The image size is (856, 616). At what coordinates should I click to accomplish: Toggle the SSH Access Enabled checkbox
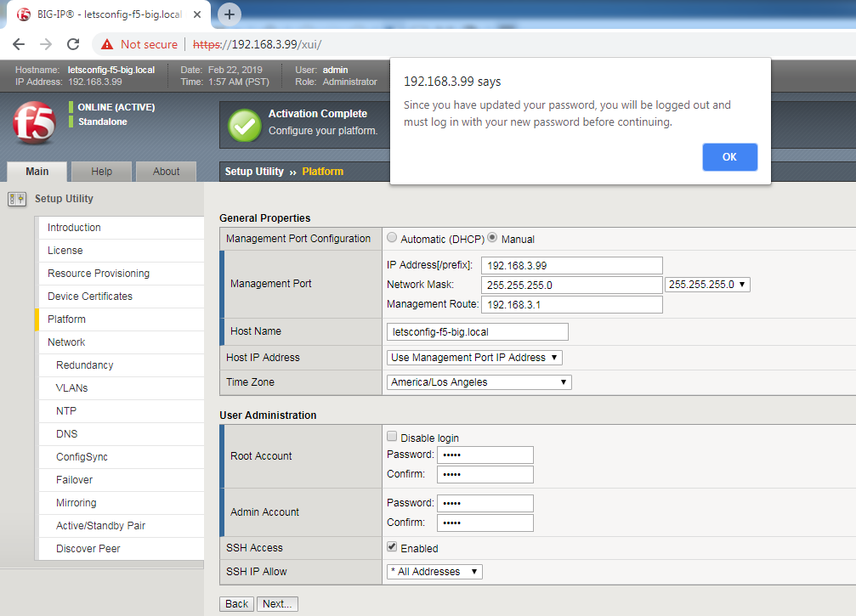(x=391, y=546)
